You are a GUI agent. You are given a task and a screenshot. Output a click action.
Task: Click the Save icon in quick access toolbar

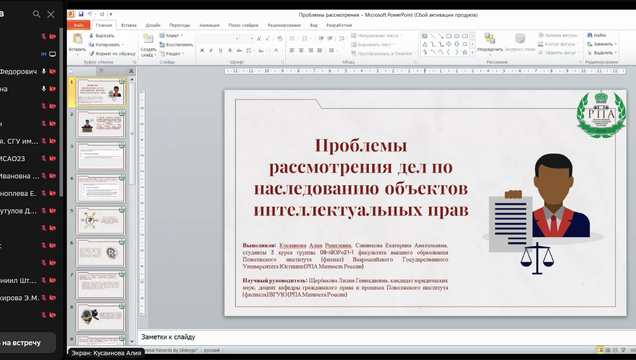coord(81,14)
